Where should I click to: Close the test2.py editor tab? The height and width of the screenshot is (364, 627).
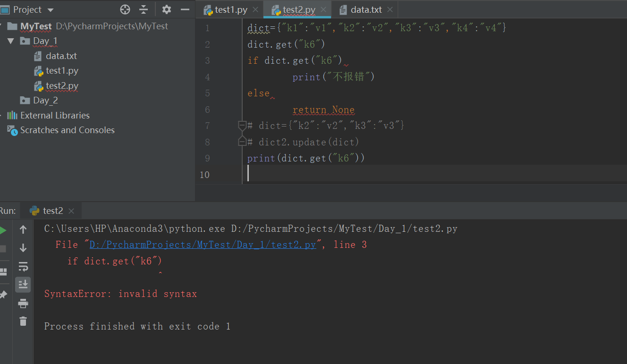pos(323,9)
